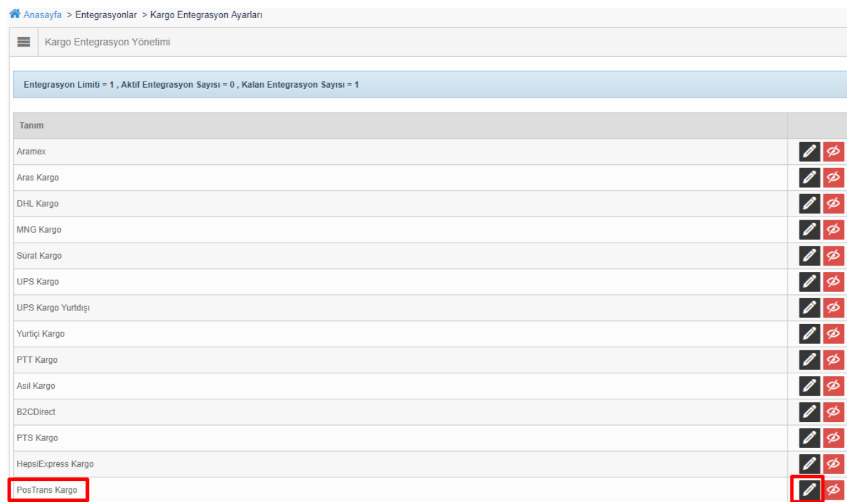Image resolution: width=847 pixels, height=504 pixels.
Task: Edit the PosTrans Kargo integration
Action: 809,490
